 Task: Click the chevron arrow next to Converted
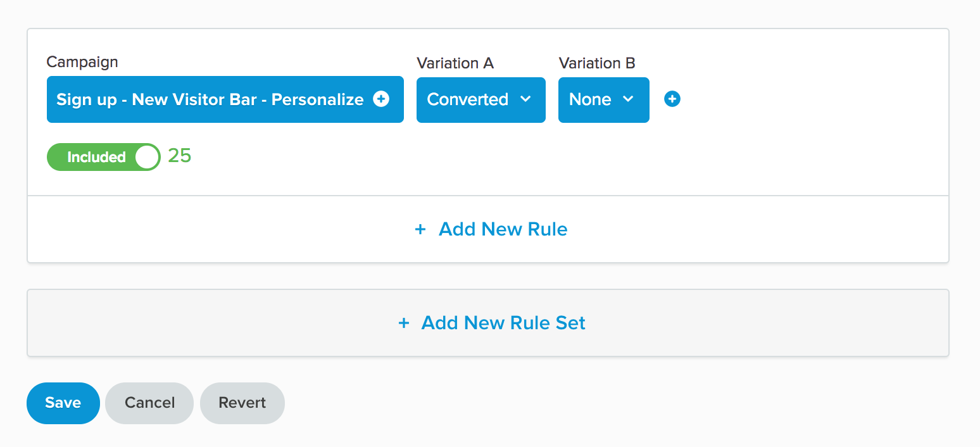tap(525, 99)
